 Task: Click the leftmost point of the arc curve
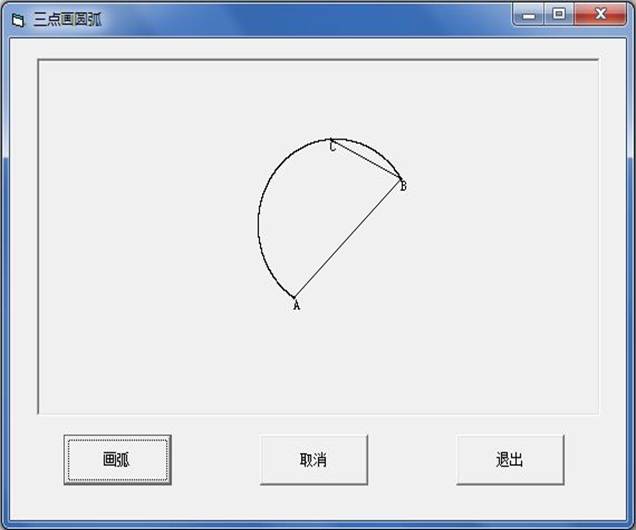coord(259,222)
